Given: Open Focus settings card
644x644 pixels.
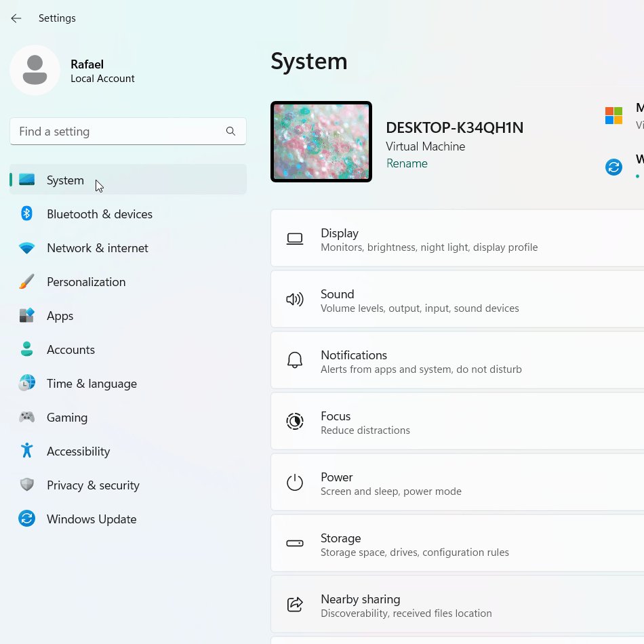Looking at the screenshot, I should coord(458,421).
